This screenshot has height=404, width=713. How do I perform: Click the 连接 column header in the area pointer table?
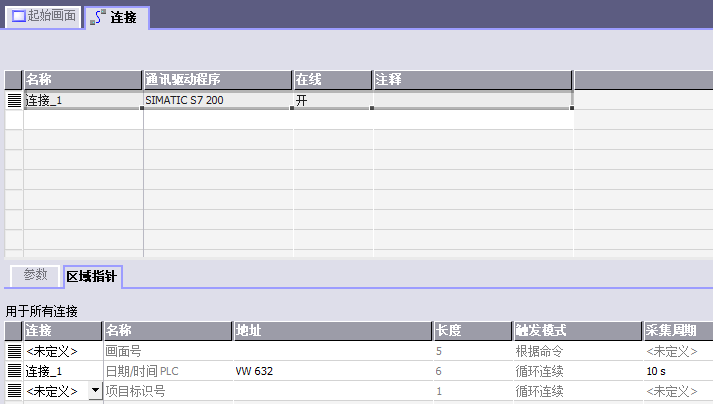[63, 331]
